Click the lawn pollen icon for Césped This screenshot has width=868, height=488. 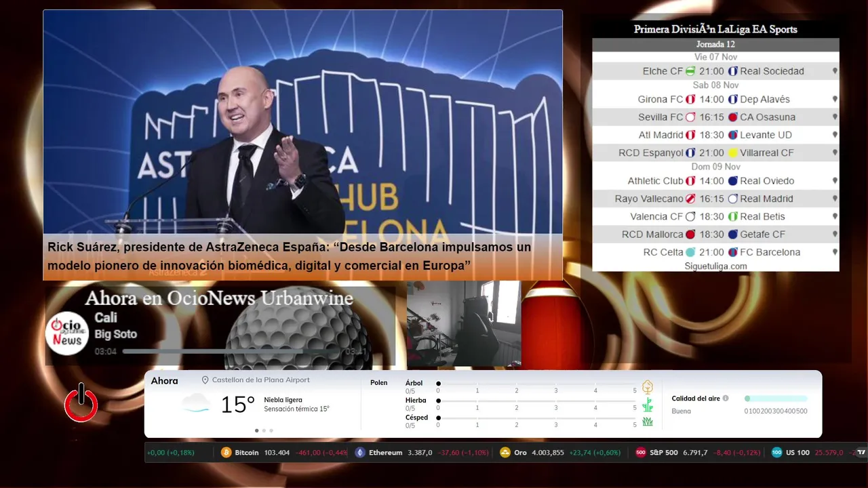tap(648, 422)
